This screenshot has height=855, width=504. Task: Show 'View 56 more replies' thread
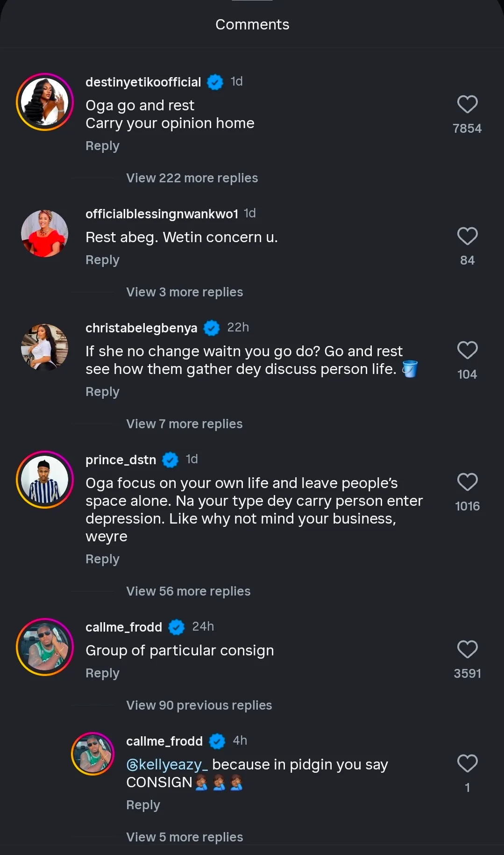(188, 591)
